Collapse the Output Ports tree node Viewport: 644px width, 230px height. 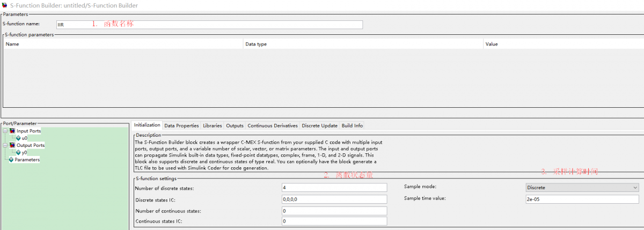pyautogui.click(x=5, y=145)
